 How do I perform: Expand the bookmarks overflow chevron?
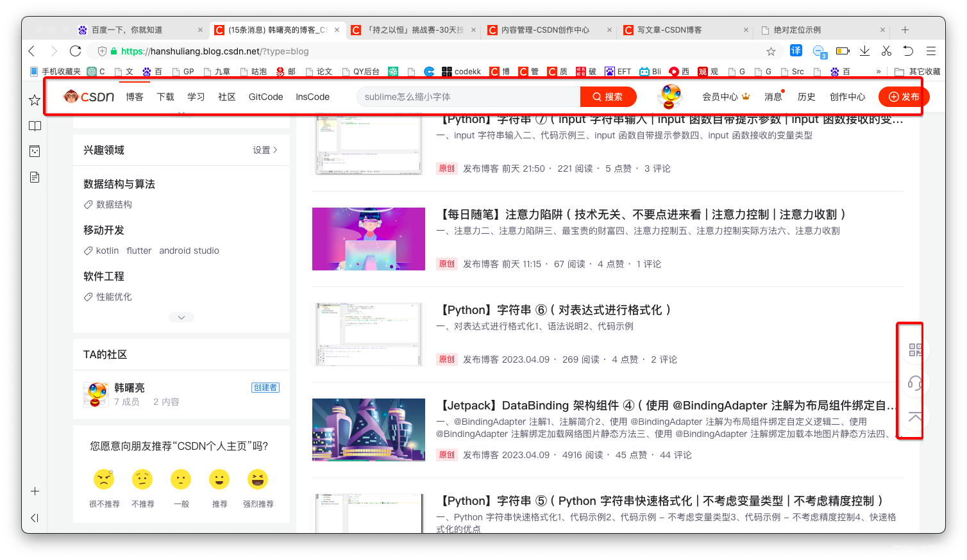879,72
